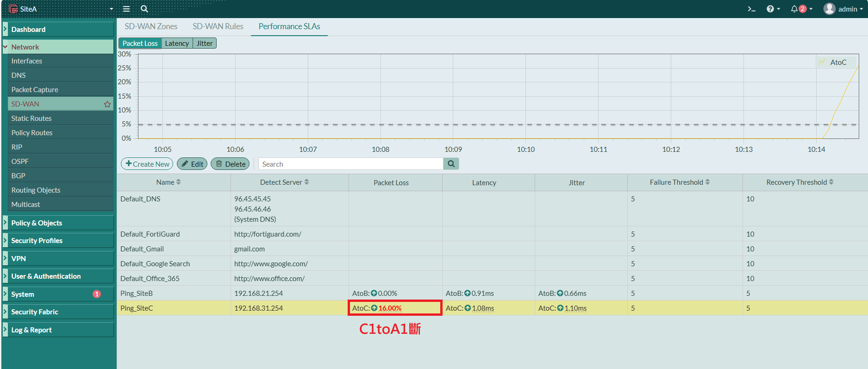This screenshot has width=868, height=369.
Task: Open the BGP menu item
Action: tap(61, 175)
